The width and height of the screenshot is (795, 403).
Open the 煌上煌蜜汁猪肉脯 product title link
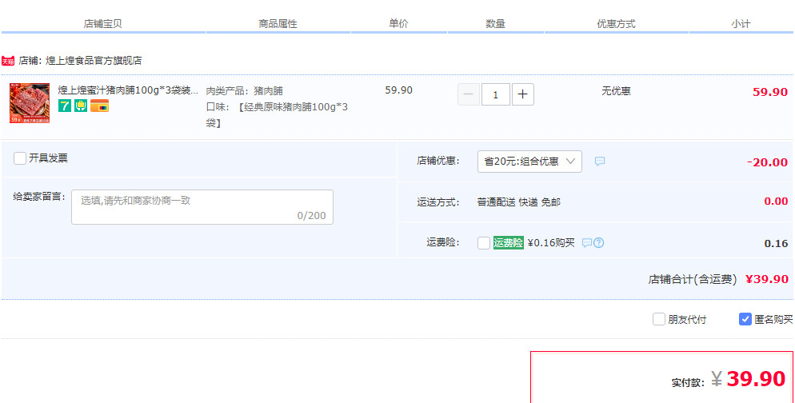tap(128, 90)
